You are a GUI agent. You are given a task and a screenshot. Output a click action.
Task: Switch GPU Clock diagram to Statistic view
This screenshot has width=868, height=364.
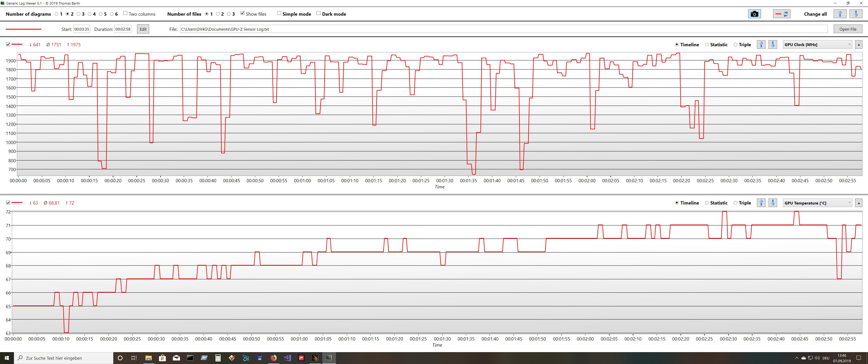click(707, 44)
